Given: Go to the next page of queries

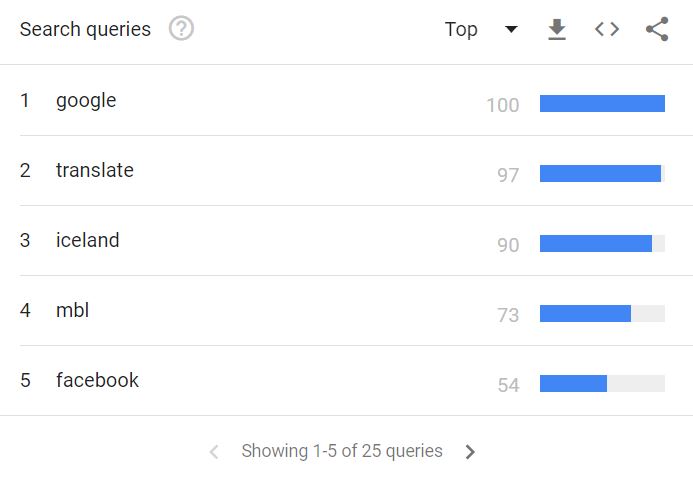Looking at the screenshot, I should 470,452.
